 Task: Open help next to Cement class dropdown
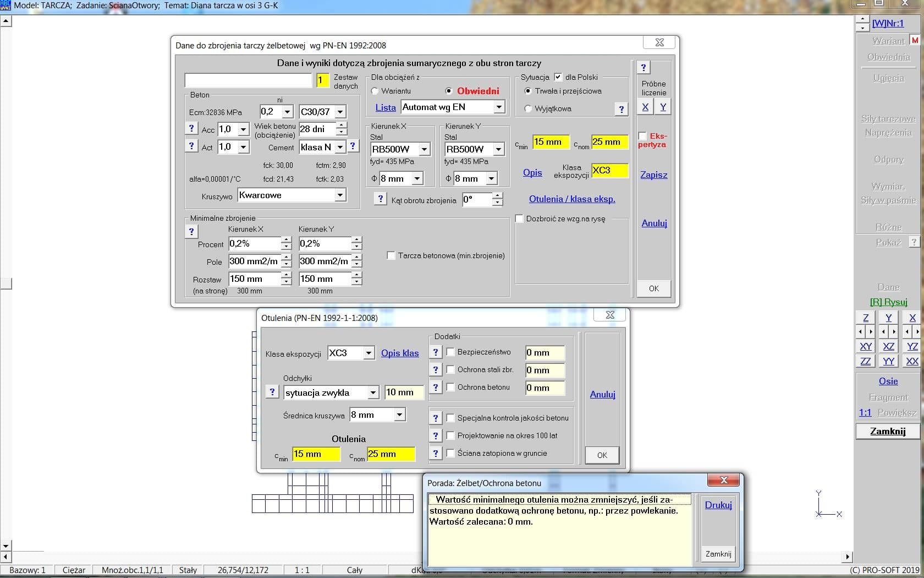353,146
